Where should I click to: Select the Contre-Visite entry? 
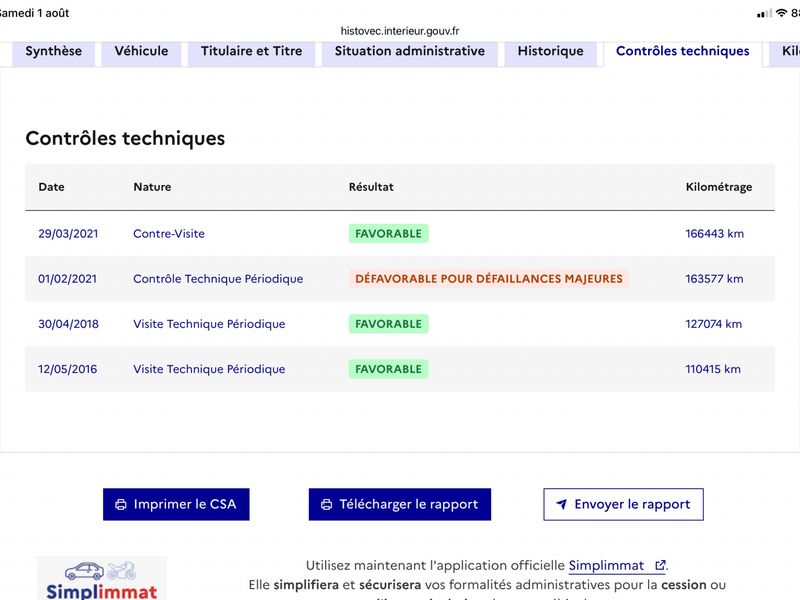[169, 234]
